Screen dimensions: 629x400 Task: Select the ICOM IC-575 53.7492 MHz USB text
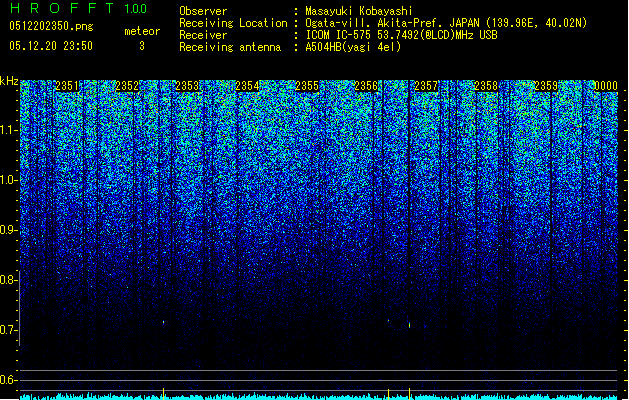[401, 35]
